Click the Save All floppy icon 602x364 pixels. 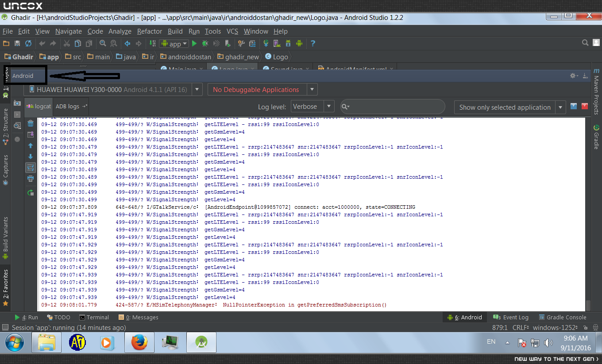point(17,43)
